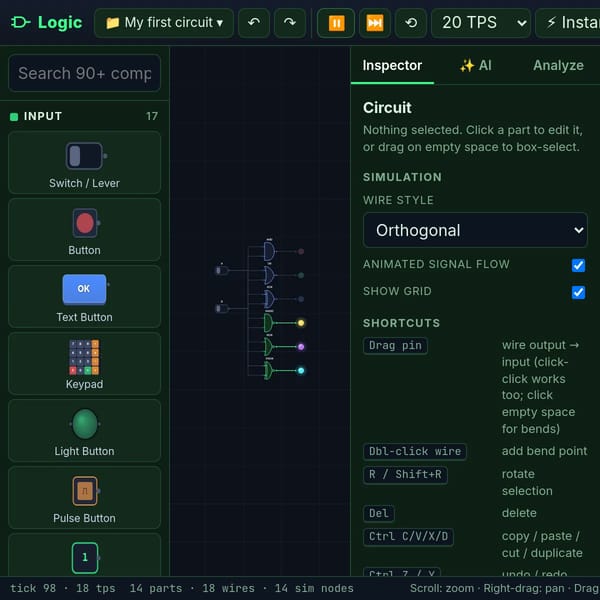
Task: Choose the Light Button component
Action: (x=85, y=430)
